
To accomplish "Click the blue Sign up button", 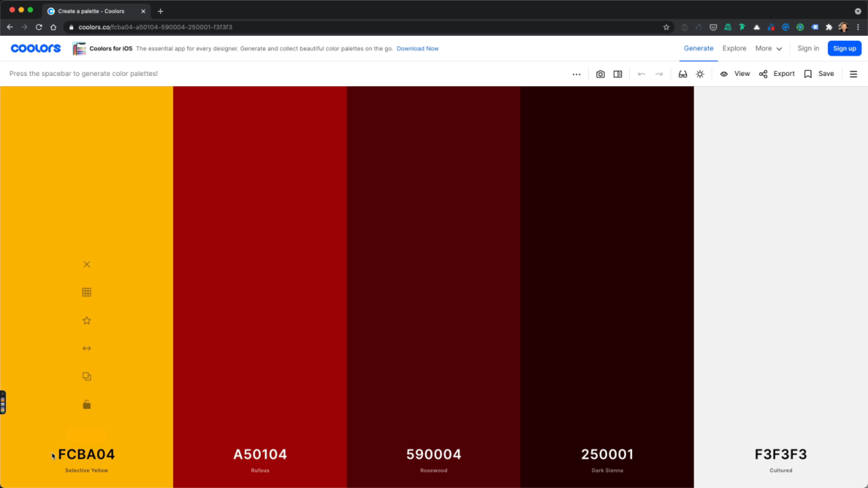I will [845, 48].
